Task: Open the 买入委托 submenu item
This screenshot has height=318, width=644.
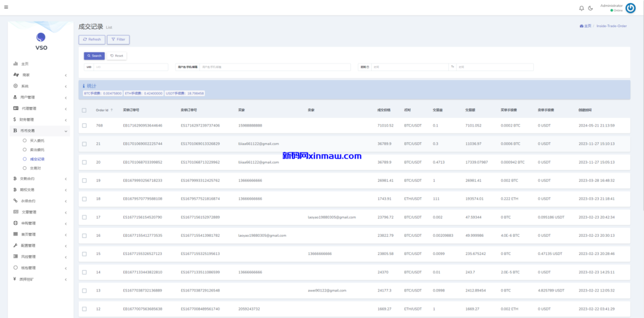Action: (37, 140)
